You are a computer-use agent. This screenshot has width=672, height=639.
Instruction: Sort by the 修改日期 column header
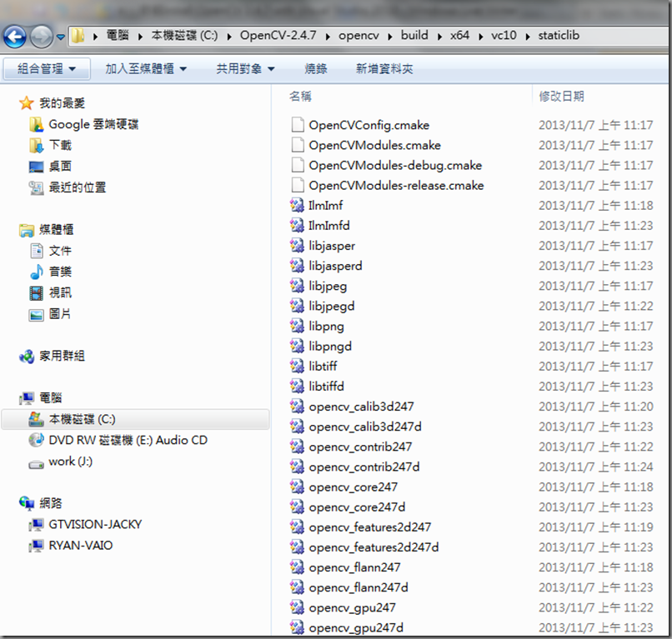561,97
